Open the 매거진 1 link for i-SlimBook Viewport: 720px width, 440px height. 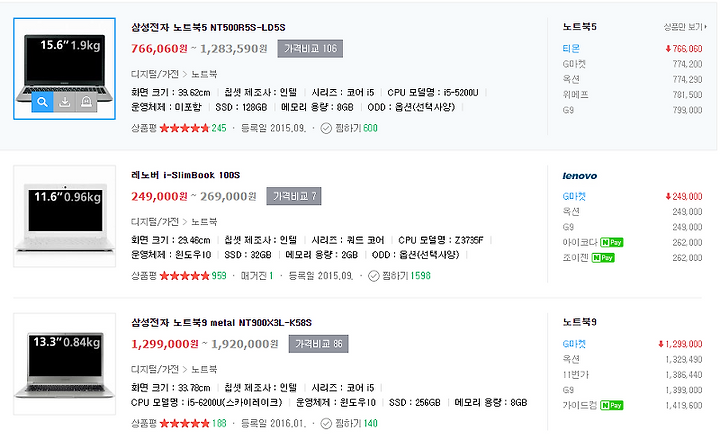(x=257, y=276)
